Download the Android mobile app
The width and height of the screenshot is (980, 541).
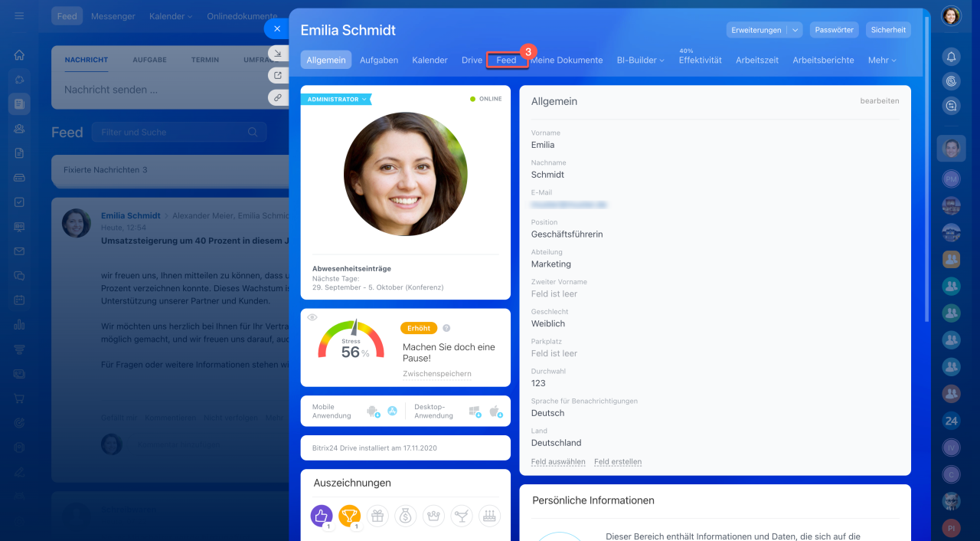point(374,411)
